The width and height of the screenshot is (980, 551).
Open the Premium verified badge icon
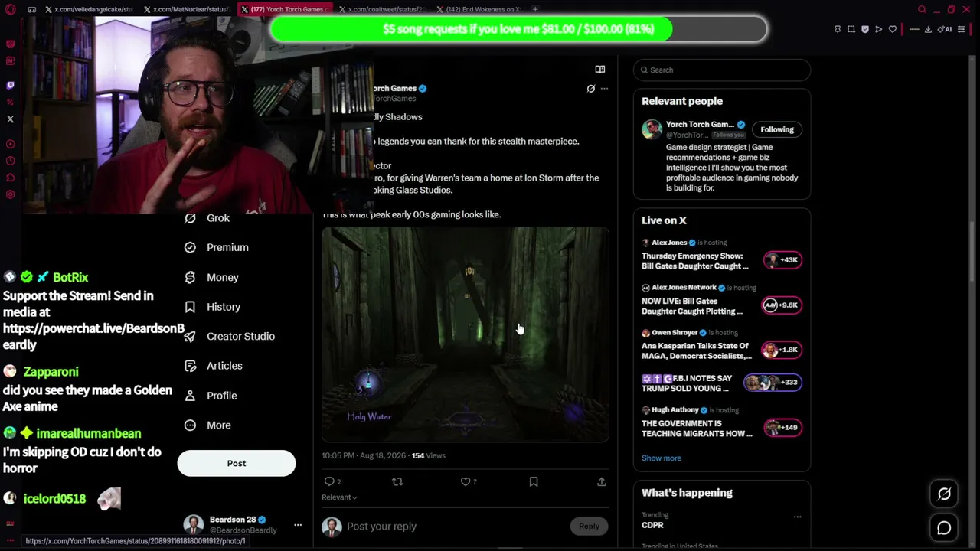pos(190,247)
